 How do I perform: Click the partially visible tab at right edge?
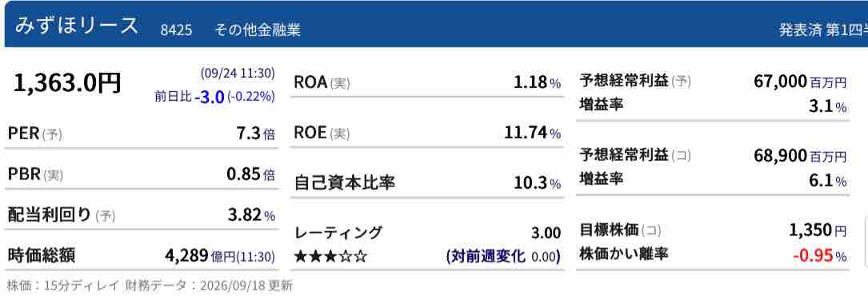pos(866,242)
